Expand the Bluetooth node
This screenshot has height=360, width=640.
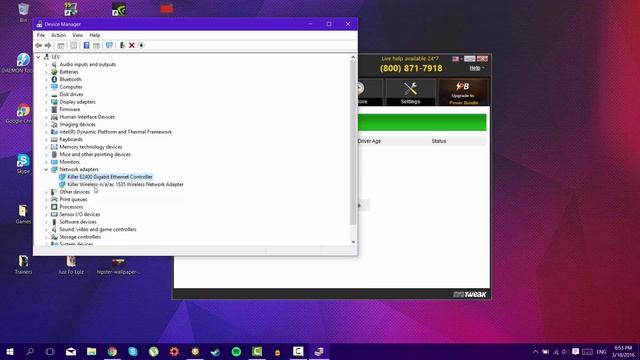[x=46, y=79]
